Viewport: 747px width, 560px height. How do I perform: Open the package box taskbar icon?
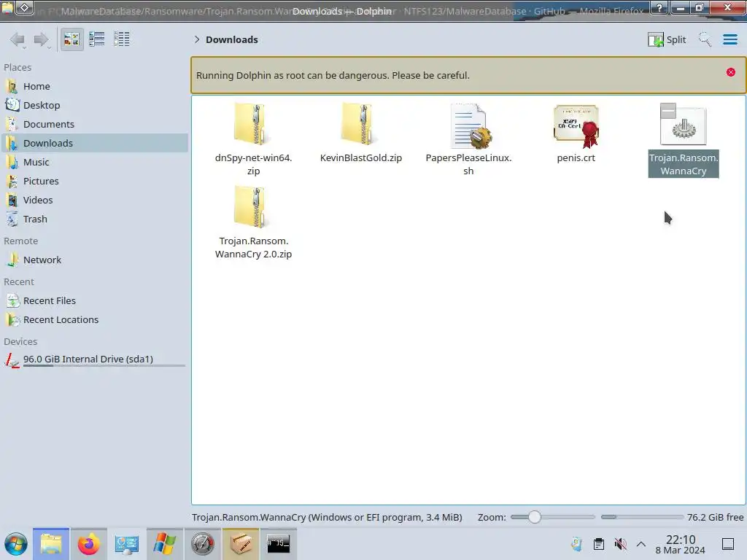pos(241,544)
